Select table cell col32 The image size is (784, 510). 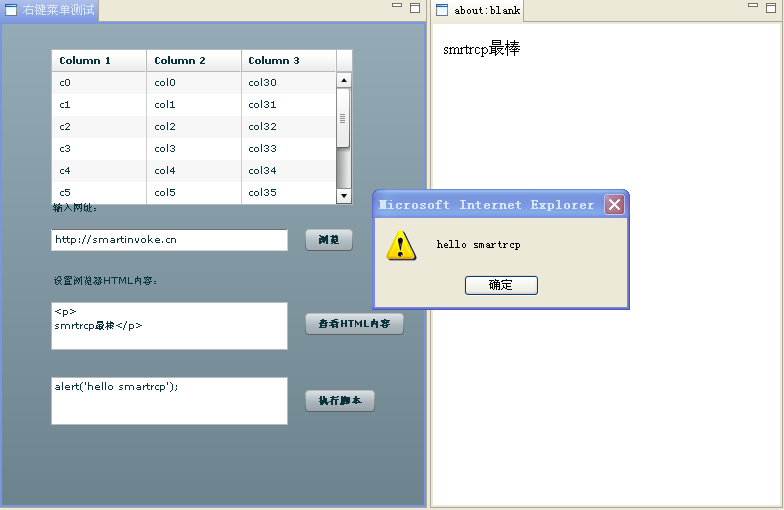288,126
